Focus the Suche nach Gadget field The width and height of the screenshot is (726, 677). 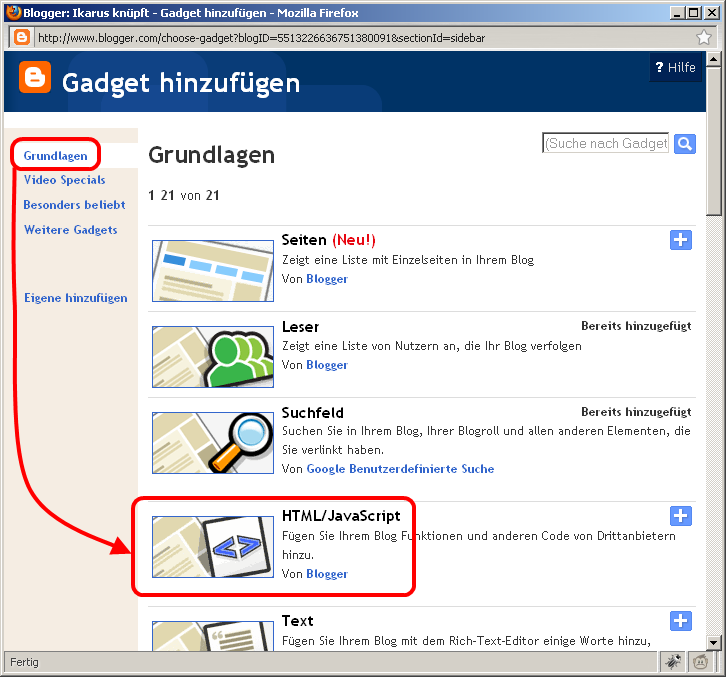click(x=605, y=143)
